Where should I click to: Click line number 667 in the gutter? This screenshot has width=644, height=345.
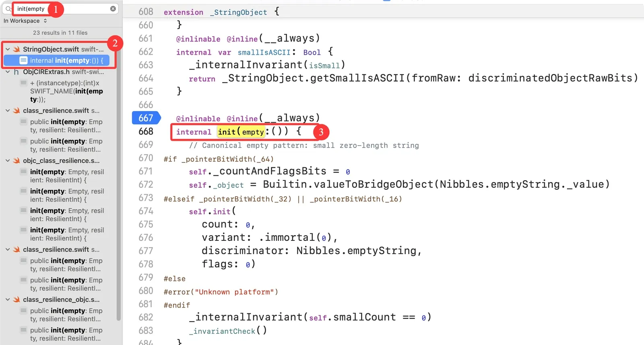[x=146, y=118]
